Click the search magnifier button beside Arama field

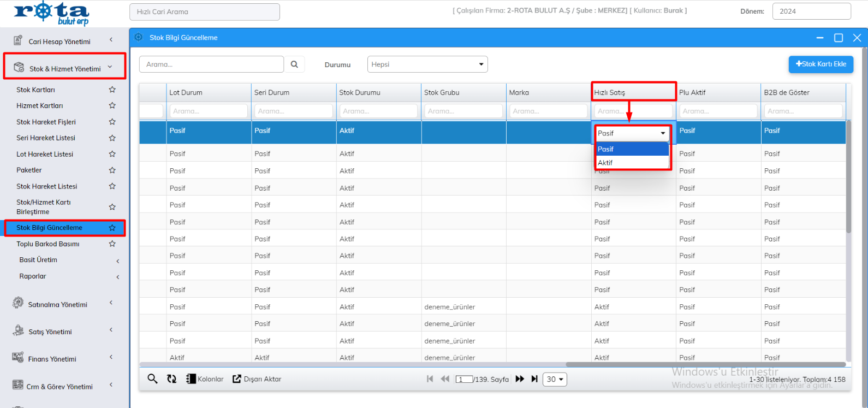tap(294, 64)
